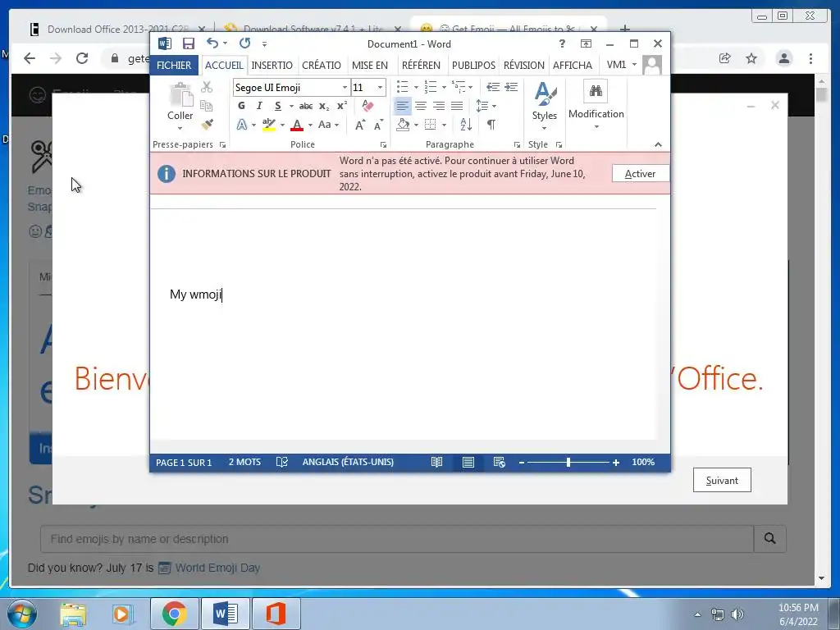Apply red font color
The image size is (840, 630).
[x=297, y=125]
